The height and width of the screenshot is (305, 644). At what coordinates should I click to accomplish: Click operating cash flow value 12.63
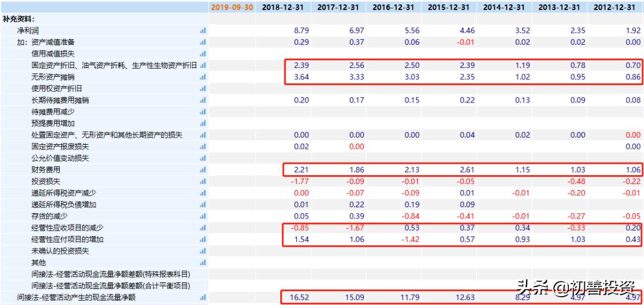(x=465, y=297)
